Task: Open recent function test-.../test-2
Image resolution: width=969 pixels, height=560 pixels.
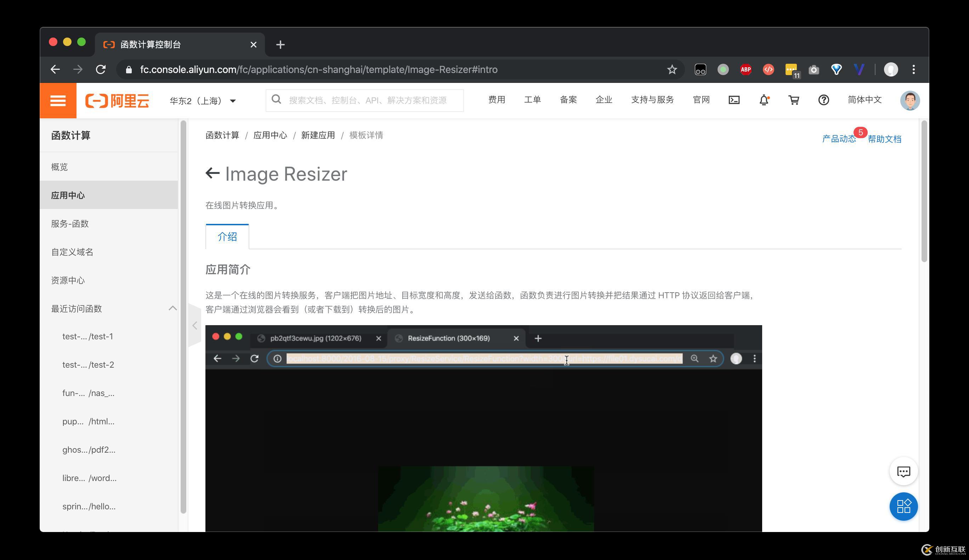Action: 88,364
